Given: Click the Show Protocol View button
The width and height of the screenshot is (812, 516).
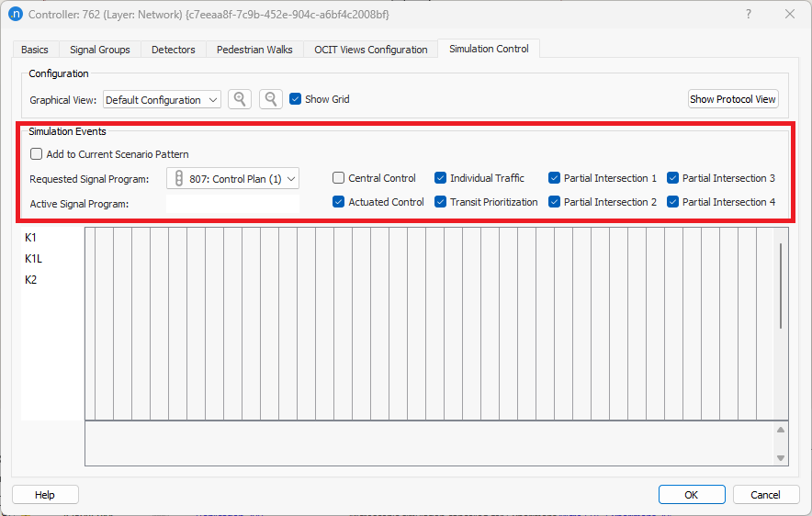Looking at the screenshot, I should (x=733, y=99).
